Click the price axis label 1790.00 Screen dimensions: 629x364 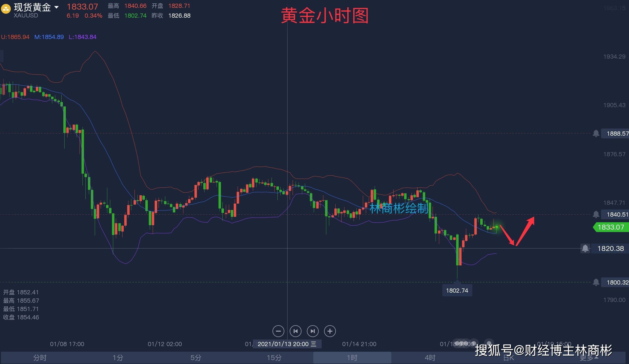point(614,300)
